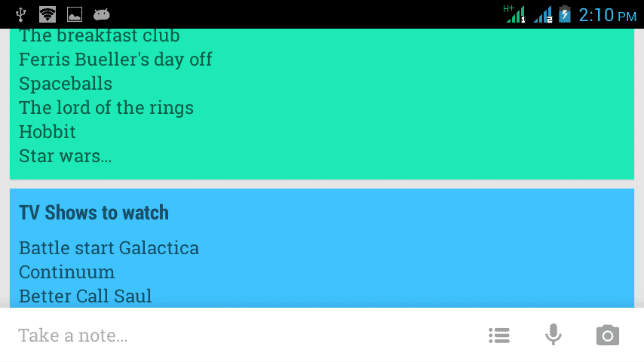This screenshot has height=362, width=644.
Task: Tap the new list icon
Action: 499,336
